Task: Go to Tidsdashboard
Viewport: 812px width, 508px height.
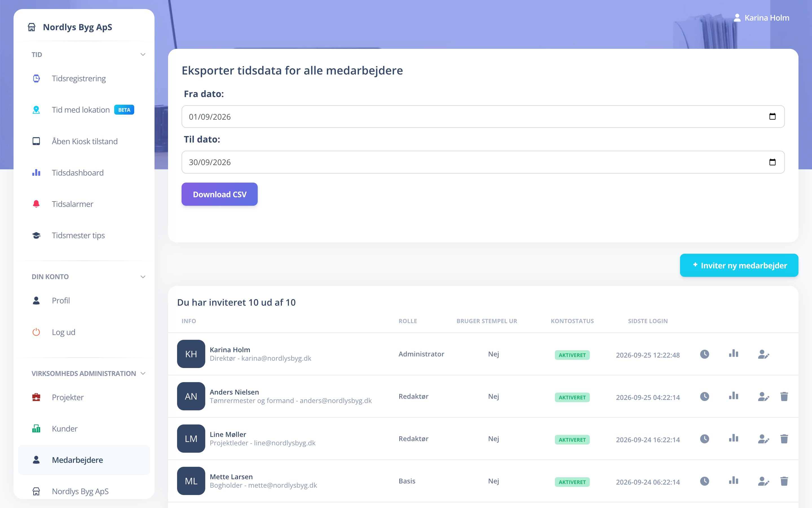Action: pos(84,173)
